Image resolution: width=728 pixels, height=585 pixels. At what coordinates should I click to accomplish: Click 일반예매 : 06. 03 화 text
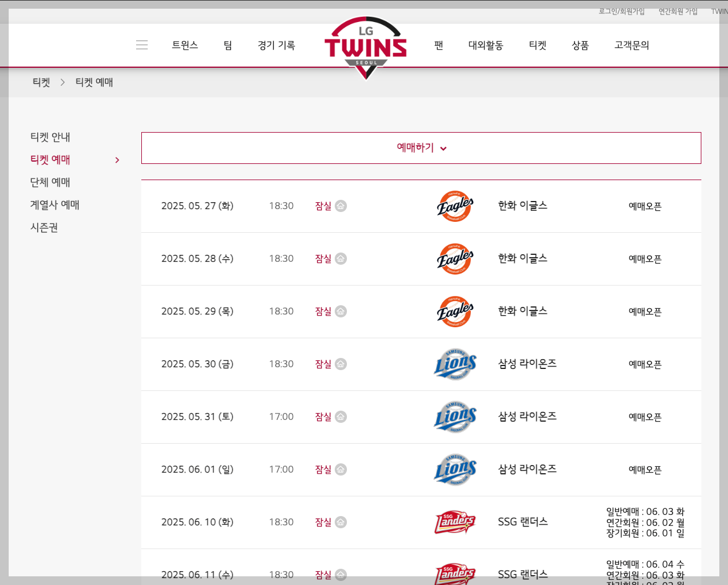point(645,512)
